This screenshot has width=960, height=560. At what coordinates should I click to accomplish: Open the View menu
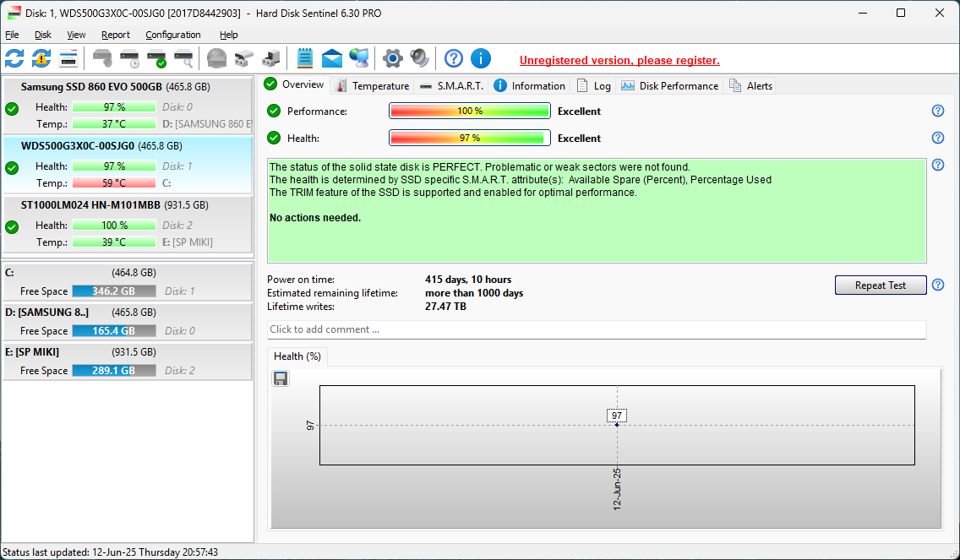point(76,35)
